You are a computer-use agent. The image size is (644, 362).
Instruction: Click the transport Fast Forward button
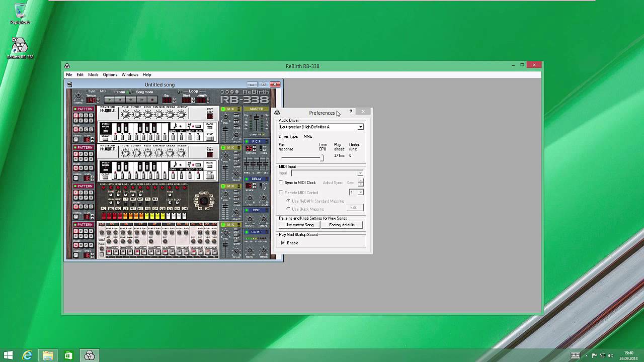pyautogui.click(x=142, y=100)
